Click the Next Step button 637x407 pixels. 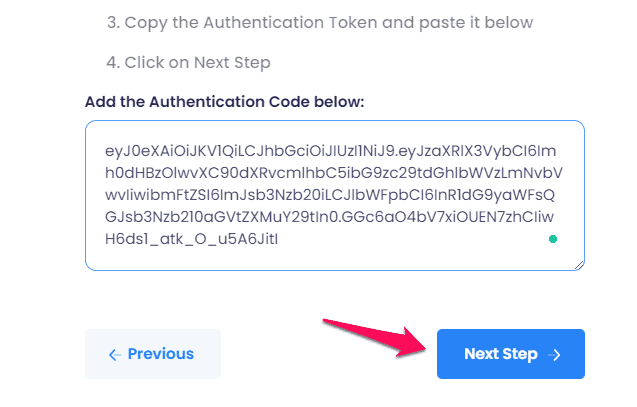(x=510, y=354)
